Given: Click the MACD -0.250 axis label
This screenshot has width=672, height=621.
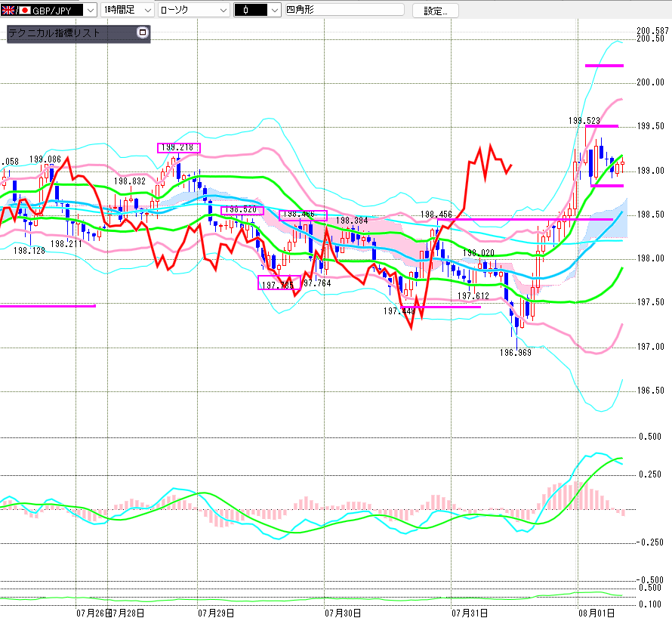Looking at the screenshot, I should (x=649, y=542).
